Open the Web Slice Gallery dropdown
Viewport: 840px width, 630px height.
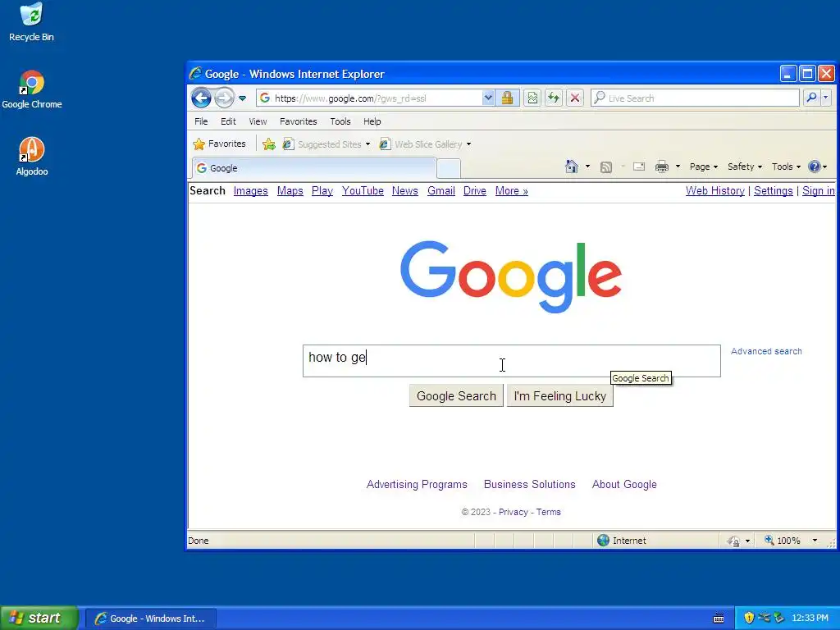pyautogui.click(x=426, y=144)
